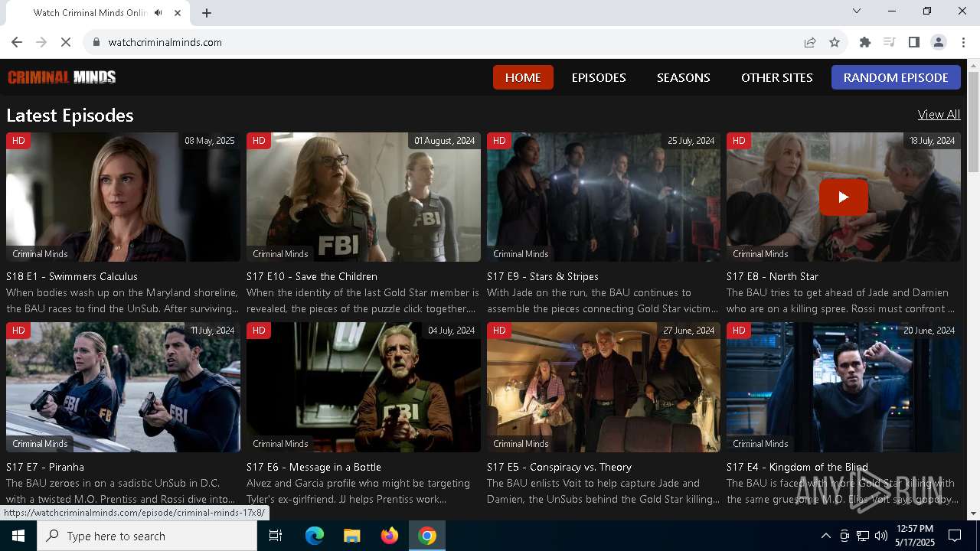Open S17 E7 - Piranha title
The image size is (980, 551).
(x=45, y=467)
